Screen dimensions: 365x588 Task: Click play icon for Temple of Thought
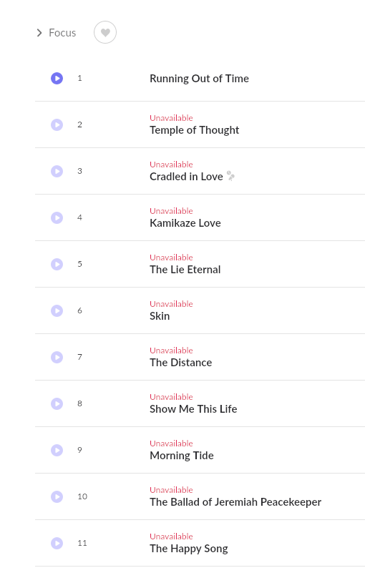tap(57, 125)
